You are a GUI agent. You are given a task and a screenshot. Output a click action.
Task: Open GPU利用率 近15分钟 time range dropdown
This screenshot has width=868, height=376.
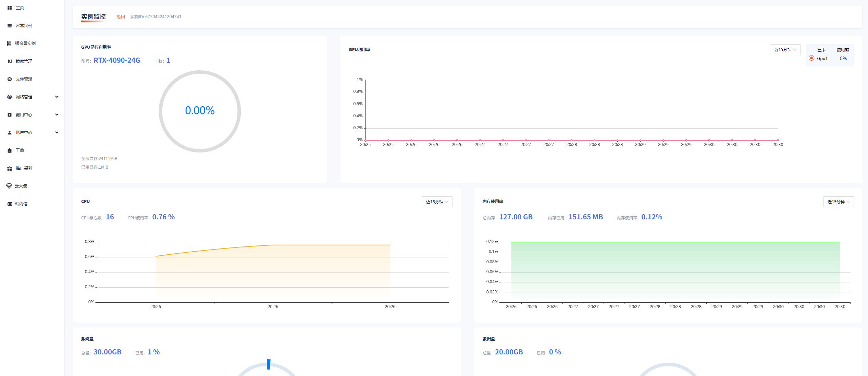(x=785, y=50)
